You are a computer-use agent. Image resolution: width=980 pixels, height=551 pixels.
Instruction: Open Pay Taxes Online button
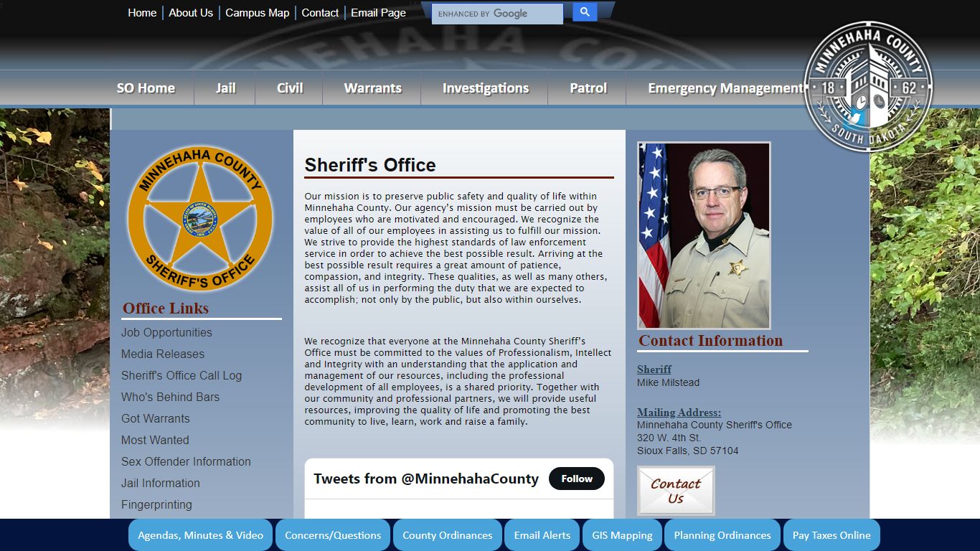831,535
